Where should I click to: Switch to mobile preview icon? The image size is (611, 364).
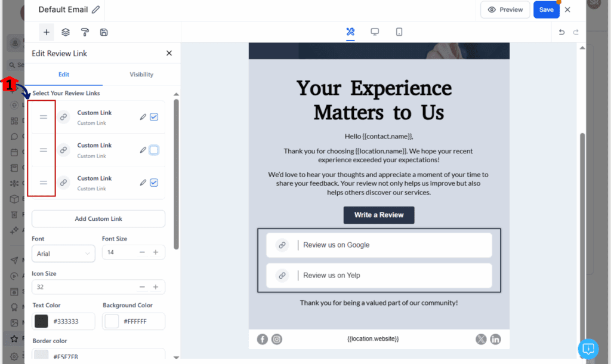[399, 32]
